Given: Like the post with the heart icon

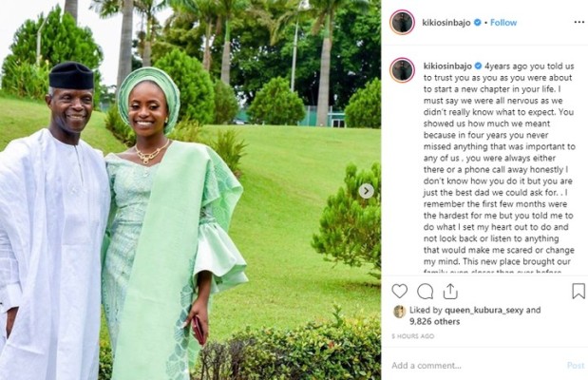Looking at the screenshot, I should (x=399, y=291).
